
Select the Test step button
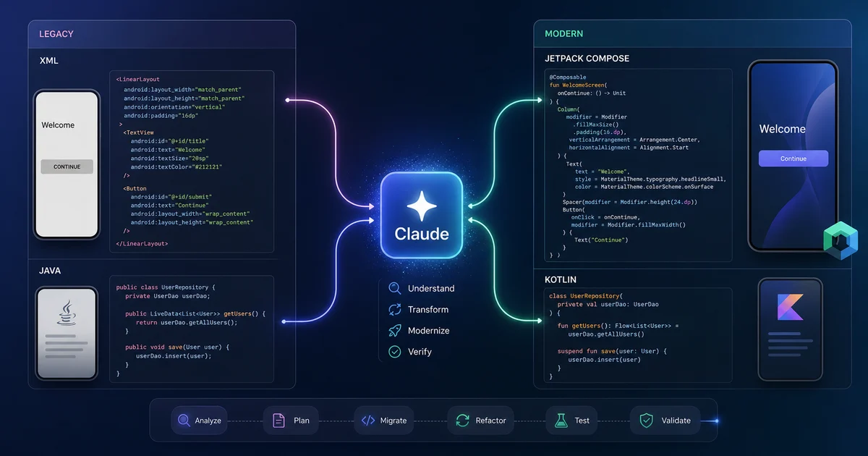pyautogui.click(x=572, y=421)
